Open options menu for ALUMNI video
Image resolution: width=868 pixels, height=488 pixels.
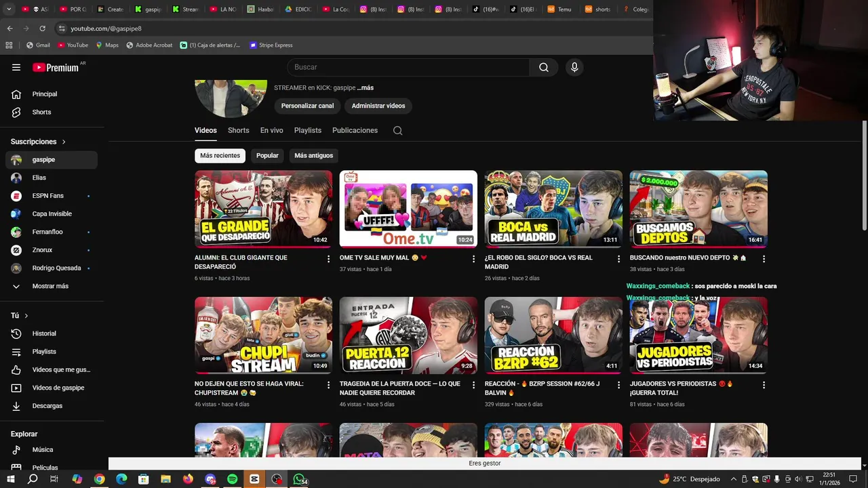coord(329,259)
